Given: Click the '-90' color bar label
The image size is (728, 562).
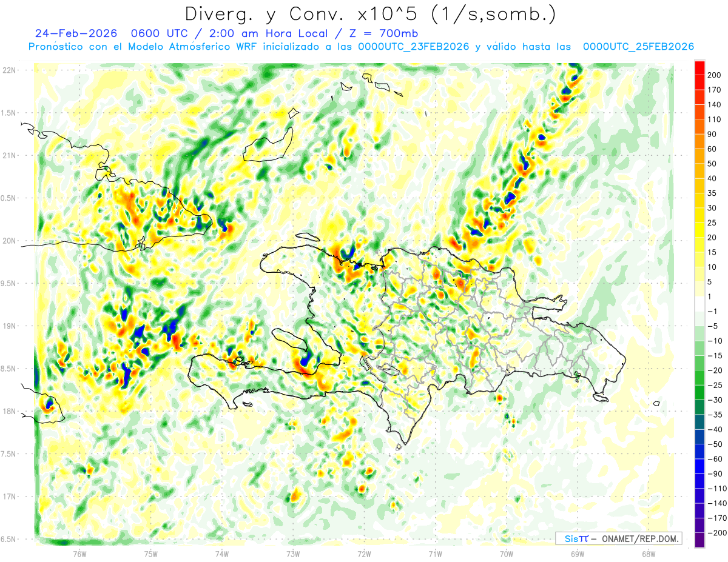Looking at the screenshot, I should tap(716, 473).
